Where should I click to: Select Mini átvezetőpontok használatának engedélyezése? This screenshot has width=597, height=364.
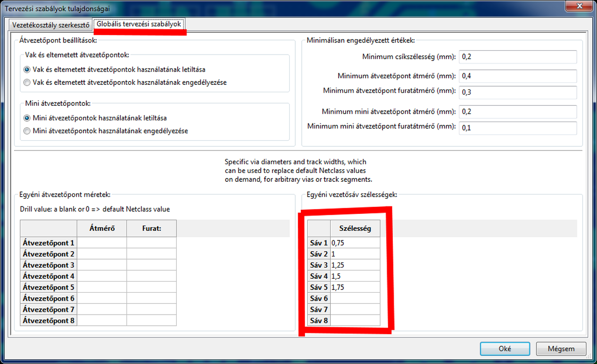click(27, 131)
